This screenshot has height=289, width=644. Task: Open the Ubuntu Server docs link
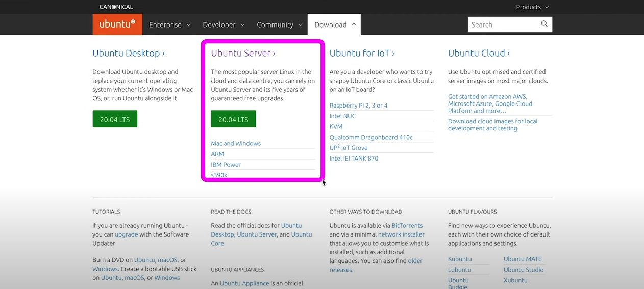(257, 234)
